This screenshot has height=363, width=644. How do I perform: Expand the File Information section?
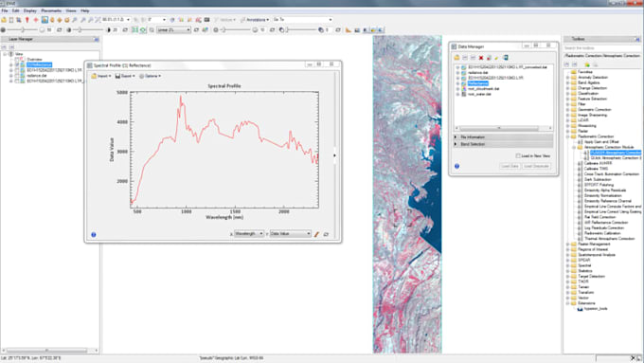pos(503,136)
